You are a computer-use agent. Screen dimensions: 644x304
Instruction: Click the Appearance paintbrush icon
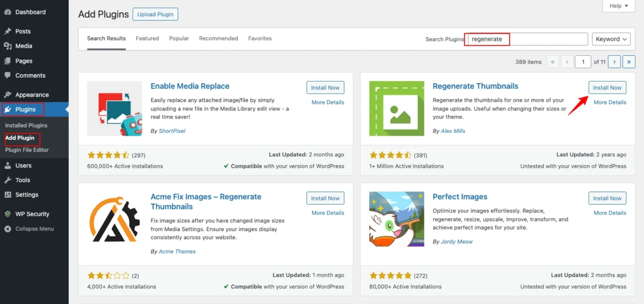8,95
